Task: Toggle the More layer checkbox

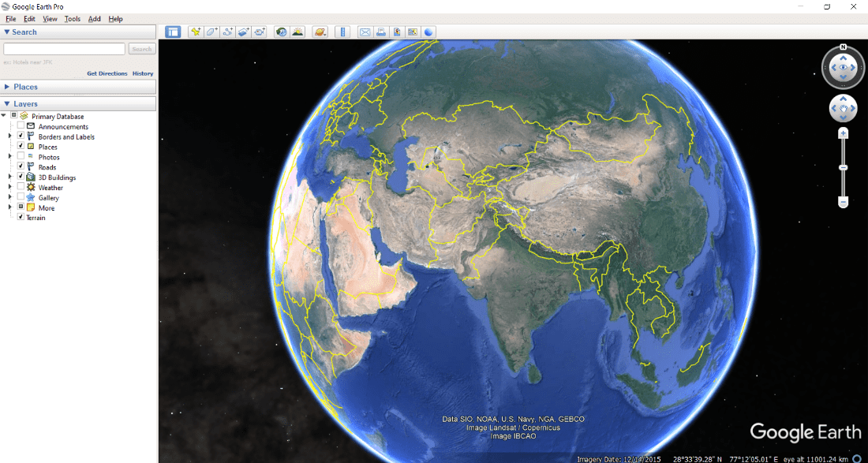Action: (21, 207)
